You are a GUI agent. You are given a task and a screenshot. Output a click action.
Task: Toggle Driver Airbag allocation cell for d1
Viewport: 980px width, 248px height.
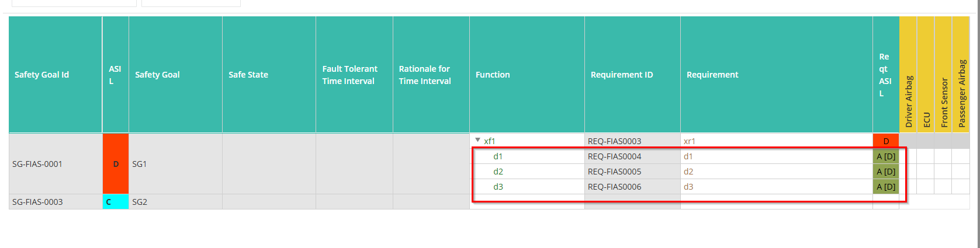point(908,156)
